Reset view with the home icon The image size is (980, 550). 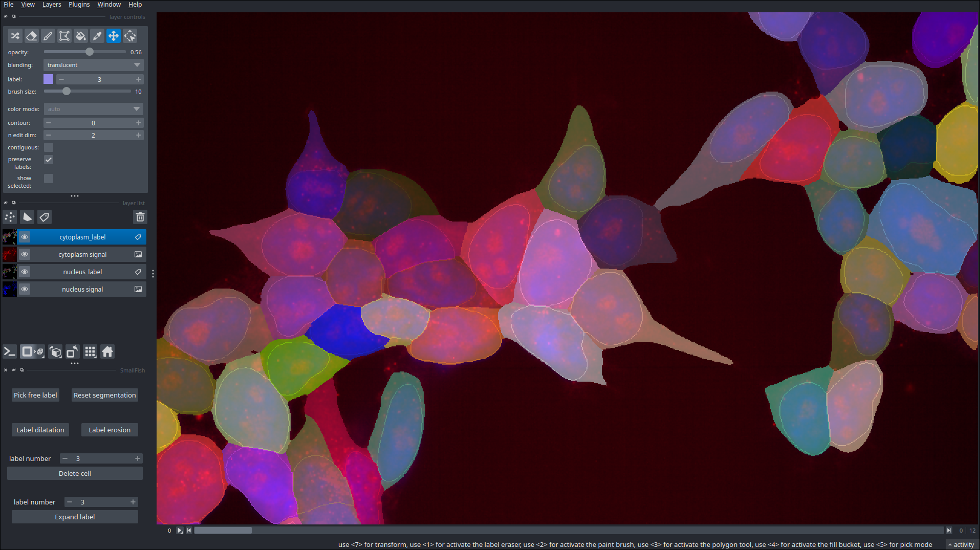click(107, 351)
